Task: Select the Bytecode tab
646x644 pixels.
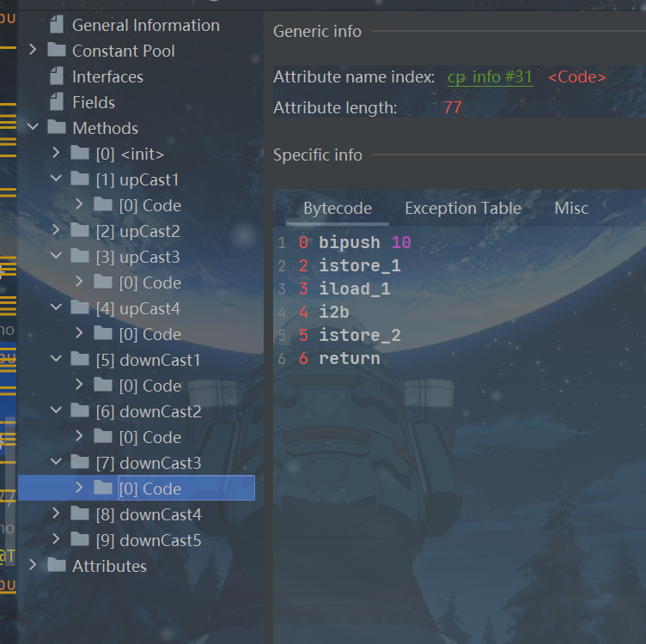Action: pyautogui.click(x=338, y=209)
